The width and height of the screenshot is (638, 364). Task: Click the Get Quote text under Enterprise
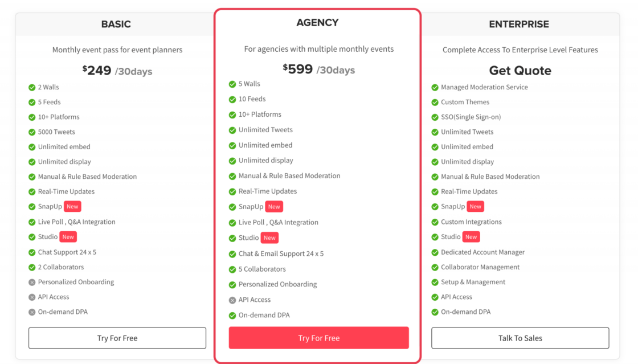pos(520,70)
